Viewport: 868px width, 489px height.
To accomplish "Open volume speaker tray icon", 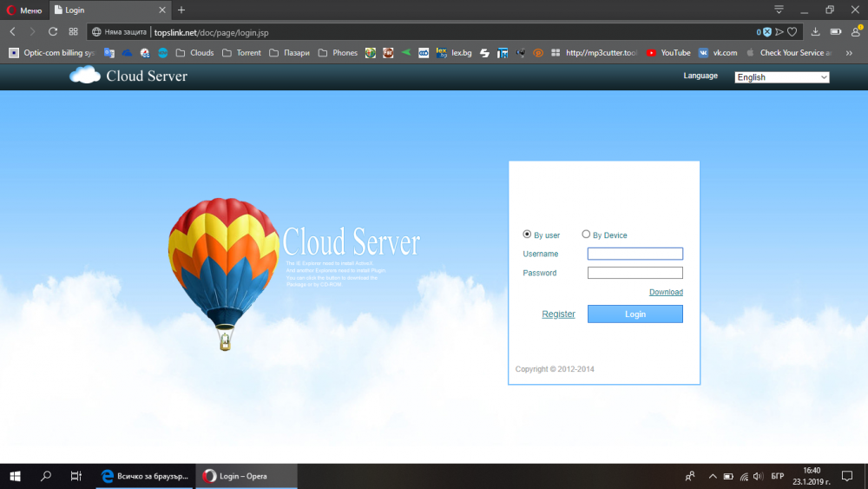I will coord(758,476).
